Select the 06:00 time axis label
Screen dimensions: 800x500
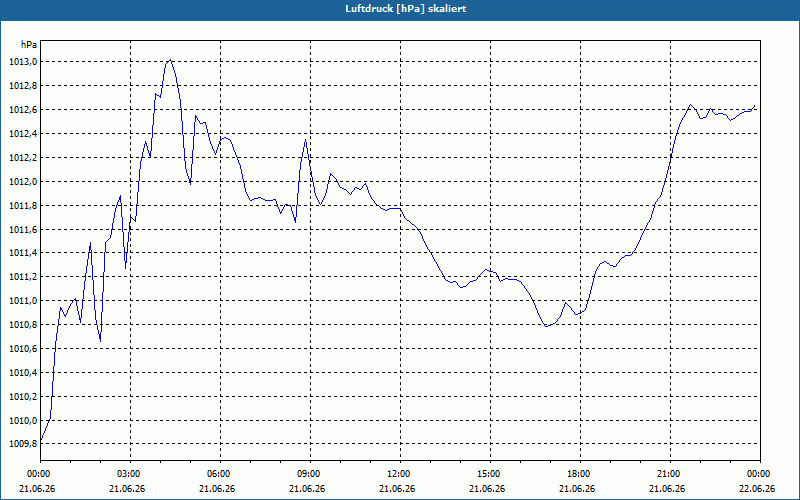(220, 474)
